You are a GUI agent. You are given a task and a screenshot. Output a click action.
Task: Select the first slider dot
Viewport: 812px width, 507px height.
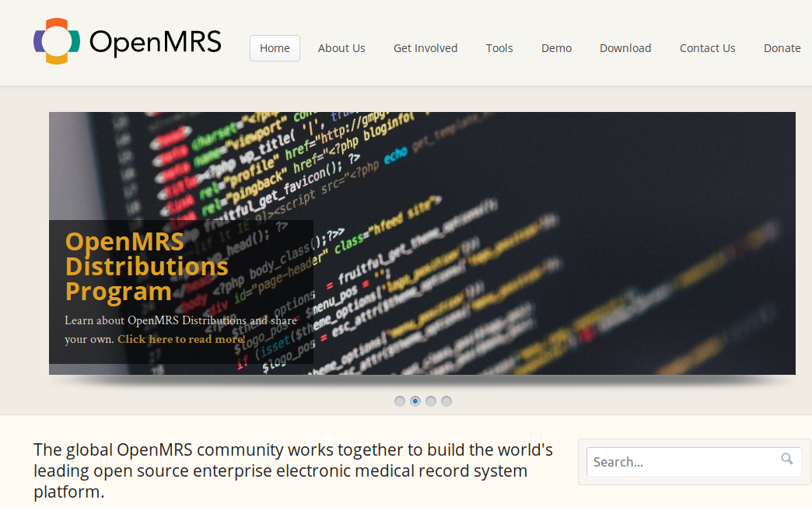400,401
